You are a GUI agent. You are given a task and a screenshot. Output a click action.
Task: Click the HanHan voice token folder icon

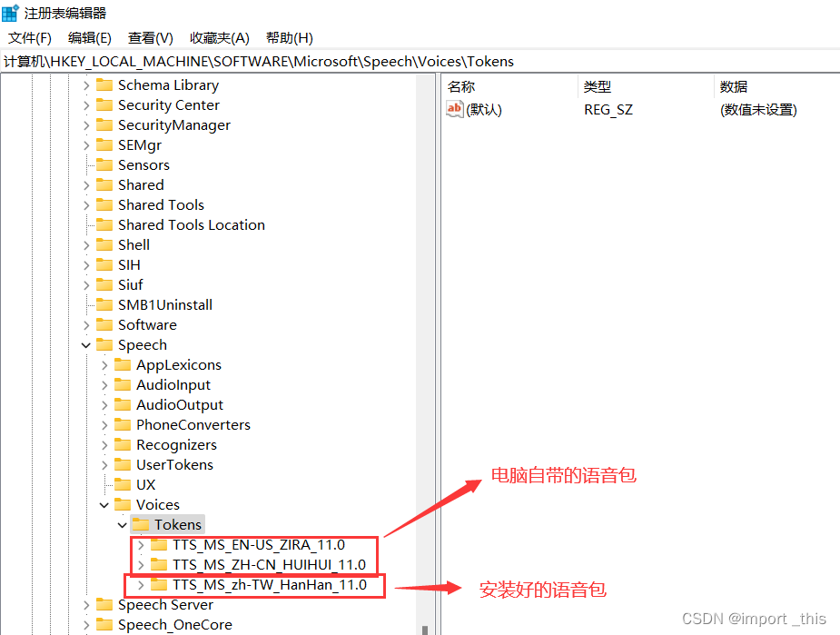coord(159,585)
